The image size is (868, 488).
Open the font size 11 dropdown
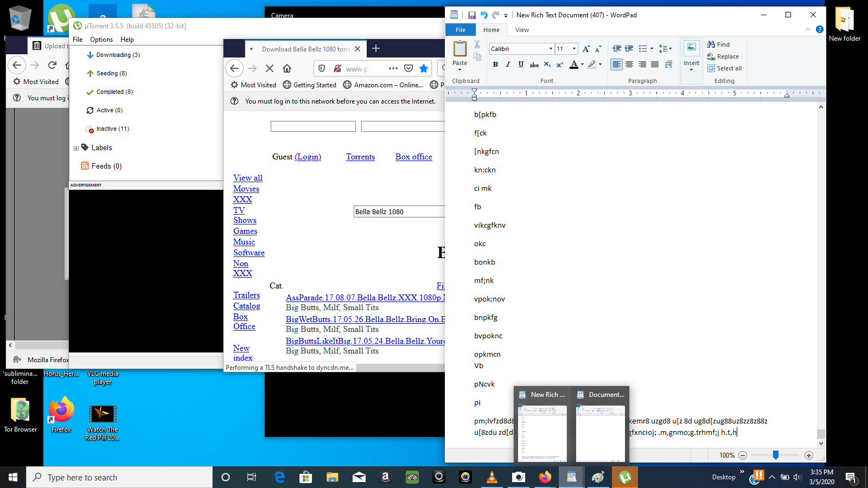[x=574, y=49]
